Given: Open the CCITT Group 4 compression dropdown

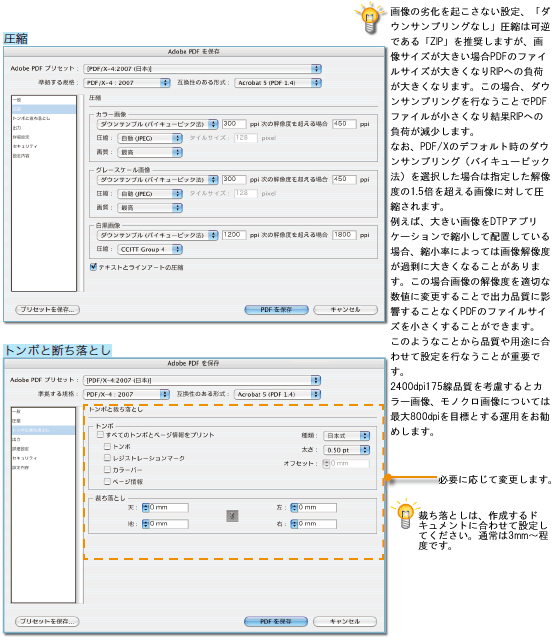Looking at the screenshot, I should point(150,249).
